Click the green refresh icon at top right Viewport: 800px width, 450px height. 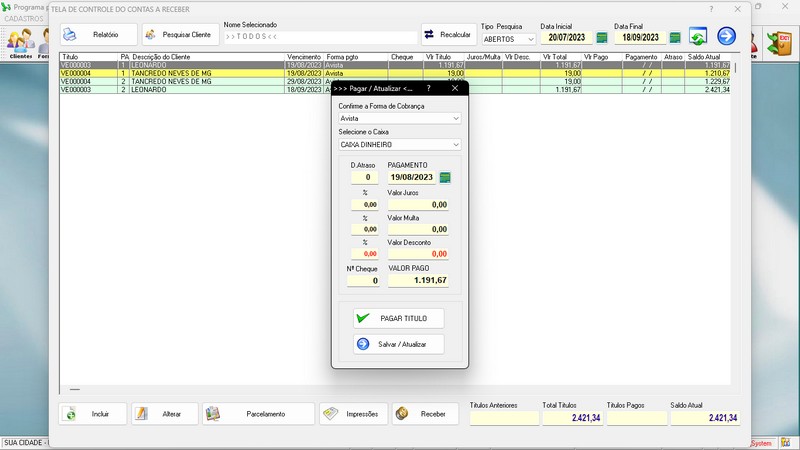pyautogui.click(x=698, y=37)
